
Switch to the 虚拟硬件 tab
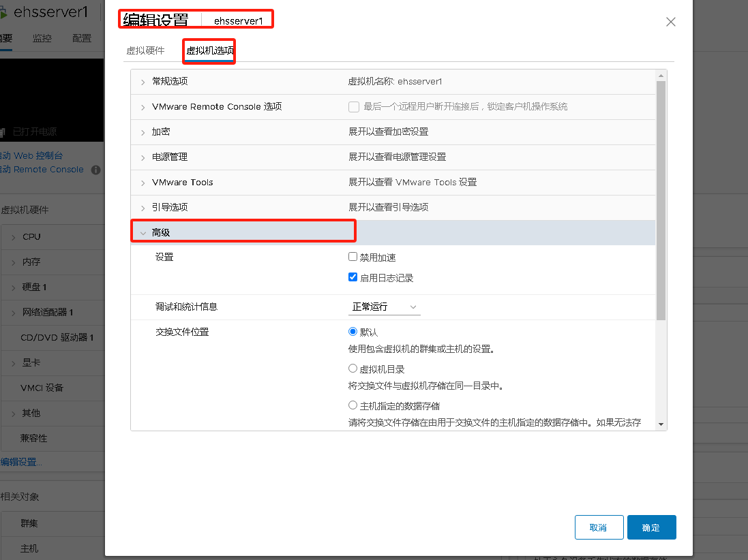pyautogui.click(x=145, y=50)
